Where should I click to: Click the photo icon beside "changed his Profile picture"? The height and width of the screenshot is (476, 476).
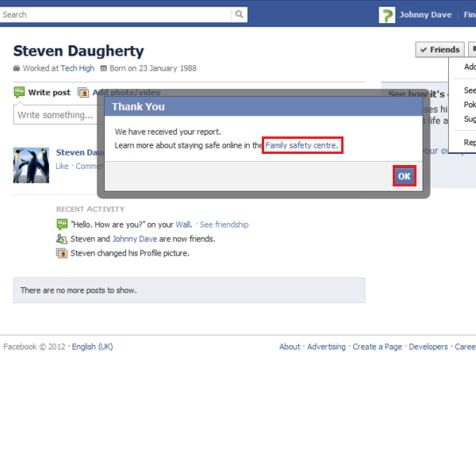pyautogui.click(x=62, y=253)
